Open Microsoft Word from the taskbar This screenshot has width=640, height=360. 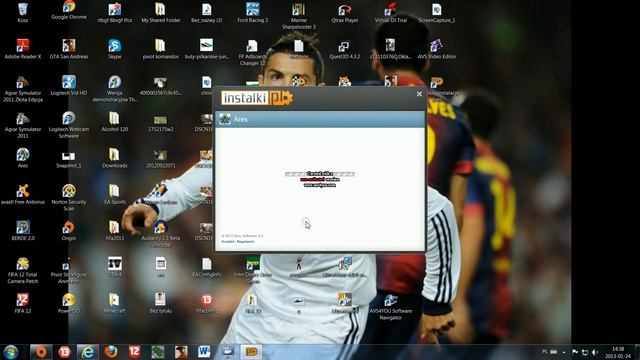tap(204, 352)
